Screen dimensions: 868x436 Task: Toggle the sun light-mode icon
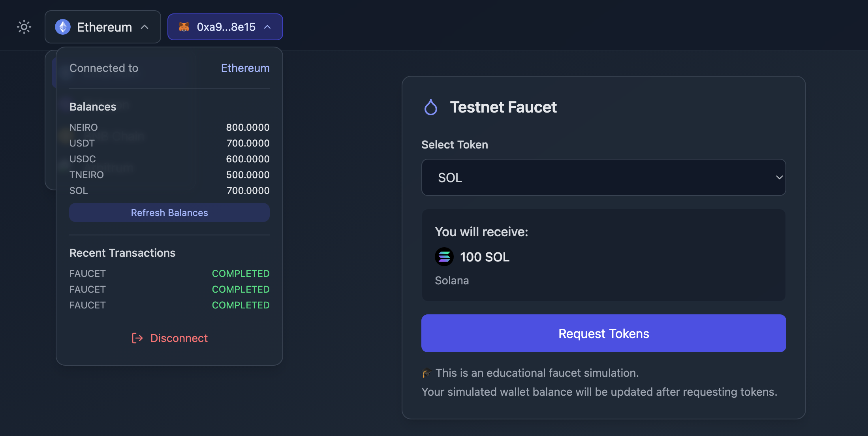point(24,27)
